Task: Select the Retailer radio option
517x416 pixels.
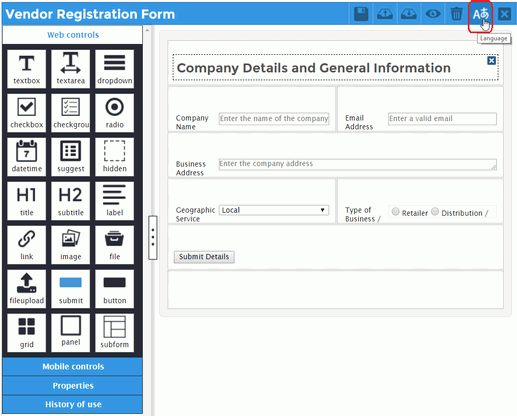Action: click(395, 212)
